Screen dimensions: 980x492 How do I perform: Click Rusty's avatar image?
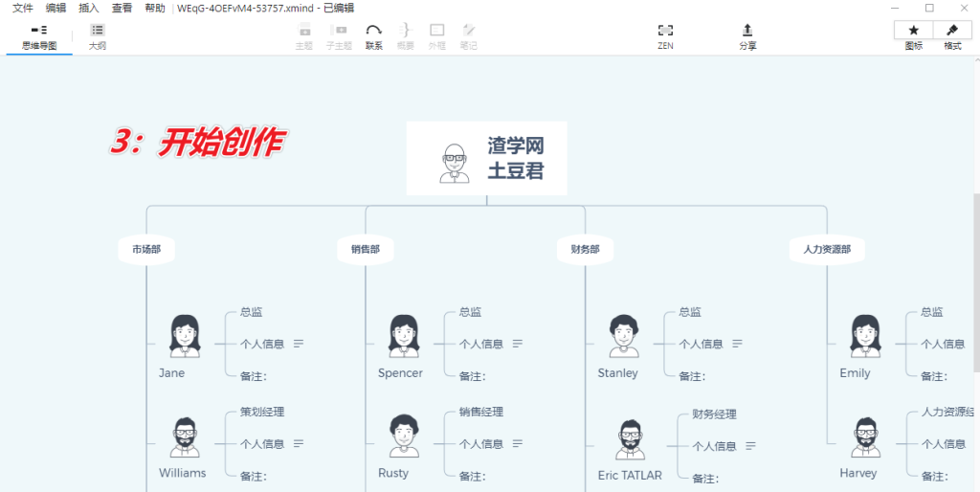(403, 436)
